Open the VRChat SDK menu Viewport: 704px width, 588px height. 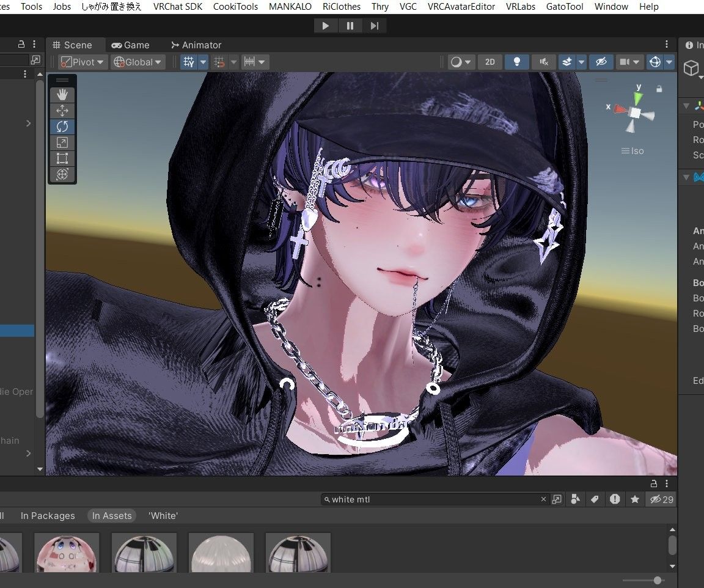178,7
